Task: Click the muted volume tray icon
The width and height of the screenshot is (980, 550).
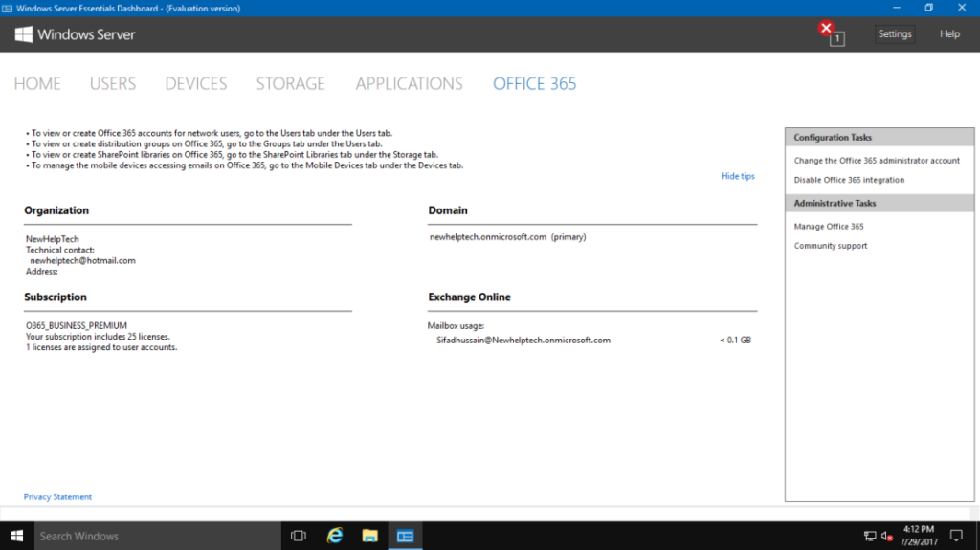Action: tap(886, 537)
